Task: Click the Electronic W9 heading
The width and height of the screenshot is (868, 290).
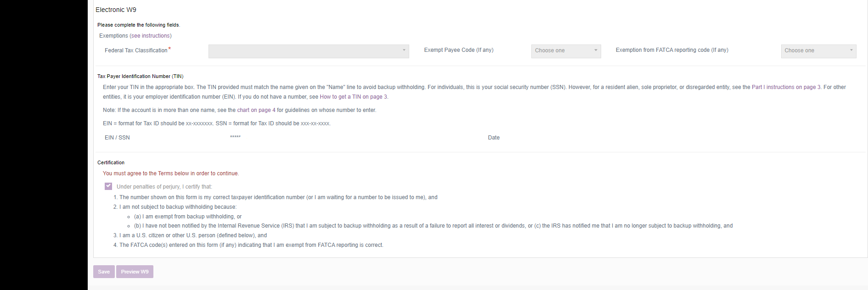Action: [x=116, y=10]
